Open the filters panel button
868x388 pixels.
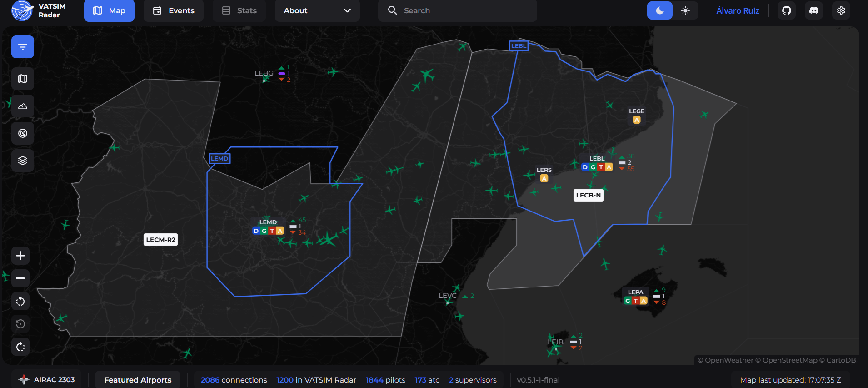[23, 47]
